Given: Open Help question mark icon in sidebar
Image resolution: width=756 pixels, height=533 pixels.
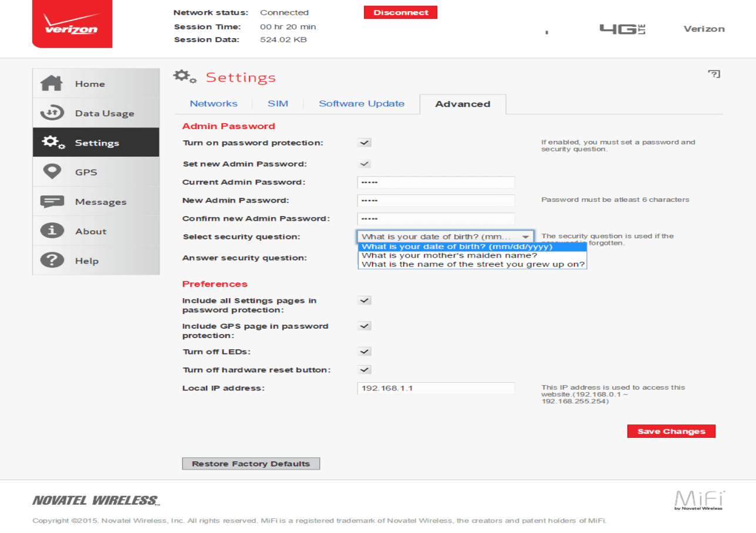Looking at the screenshot, I should (x=52, y=261).
